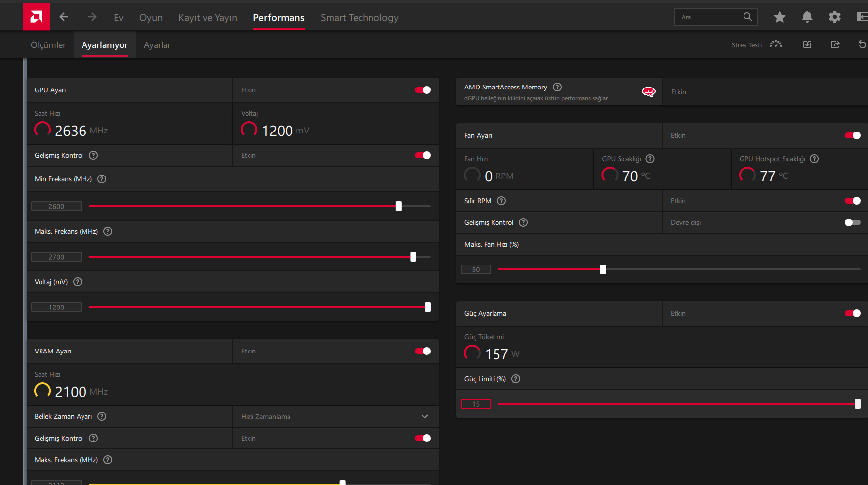Image resolution: width=868 pixels, height=485 pixels.
Task: Open help for VRAM Gelişmiş Kontrol
Action: pos(93,438)
